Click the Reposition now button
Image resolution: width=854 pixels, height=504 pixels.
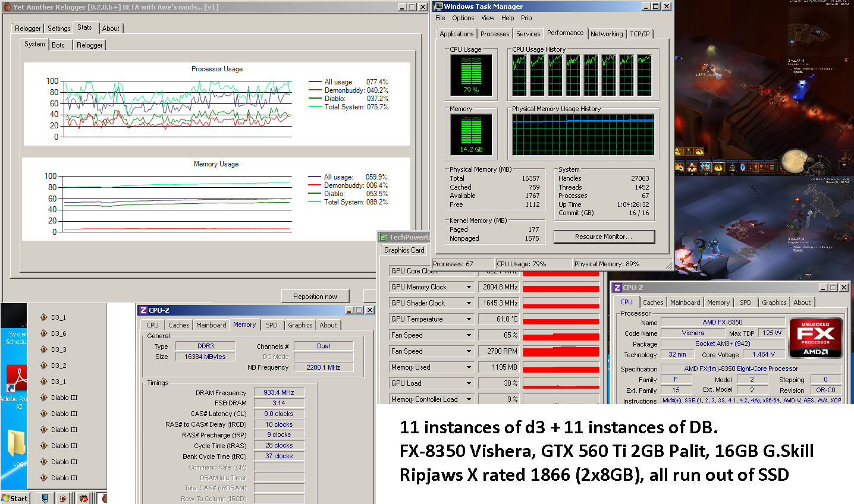pyautogui.click(x=315, y=297)
